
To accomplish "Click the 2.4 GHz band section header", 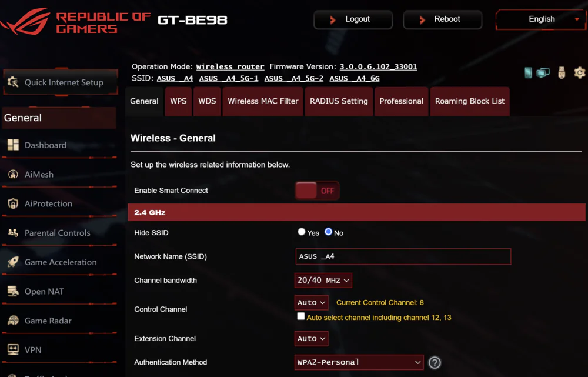I will [357, 212].
